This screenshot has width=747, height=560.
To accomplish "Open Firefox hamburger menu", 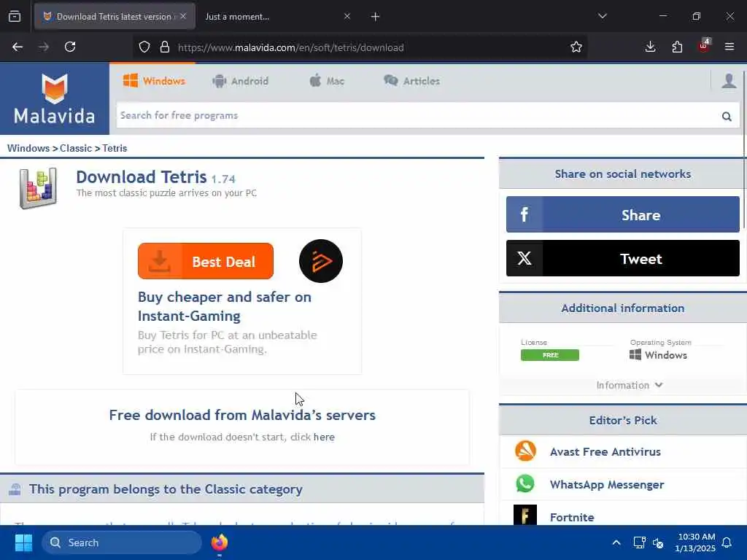I will (x=729, y=47).
